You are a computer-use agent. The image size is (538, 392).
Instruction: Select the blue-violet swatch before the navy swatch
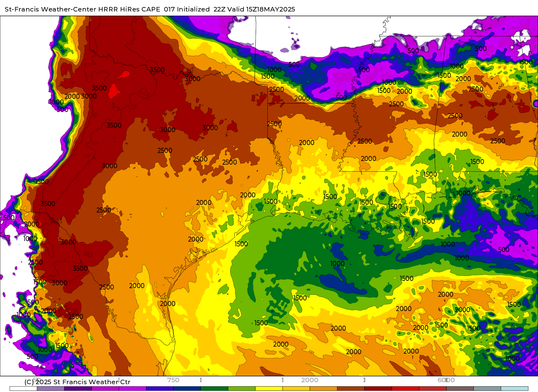tap(160, 389)
